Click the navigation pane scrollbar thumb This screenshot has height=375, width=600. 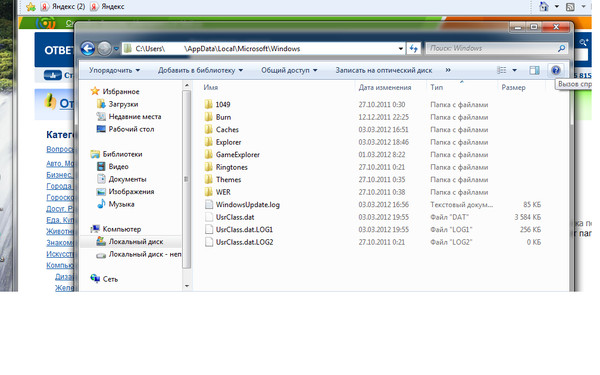coord(187,179)
